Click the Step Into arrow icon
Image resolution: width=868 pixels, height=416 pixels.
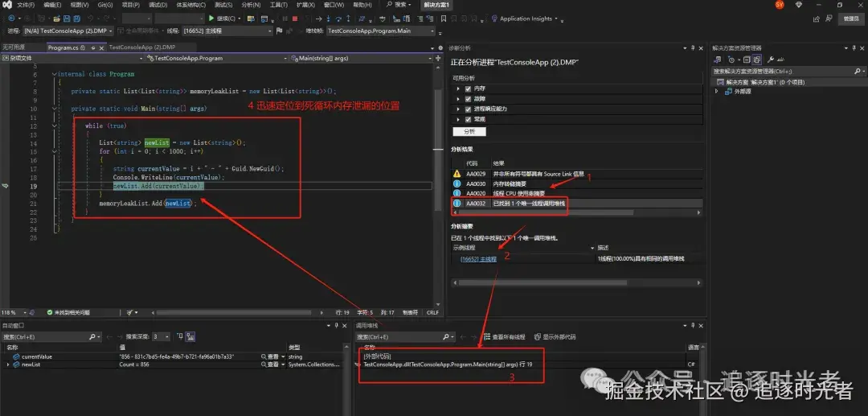[x=328, y=19]
